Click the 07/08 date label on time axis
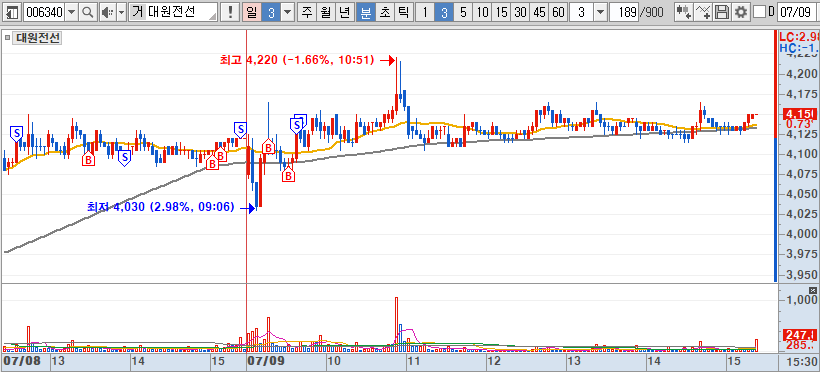This screenshot has width=820, height=372. [x=22, y=361]
